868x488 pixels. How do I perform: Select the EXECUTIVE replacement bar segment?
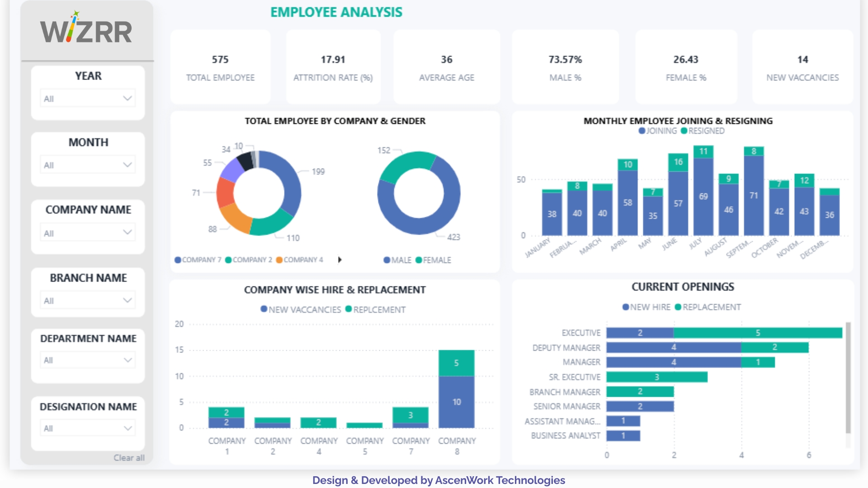pyautogui.click(x=758, y=333)
